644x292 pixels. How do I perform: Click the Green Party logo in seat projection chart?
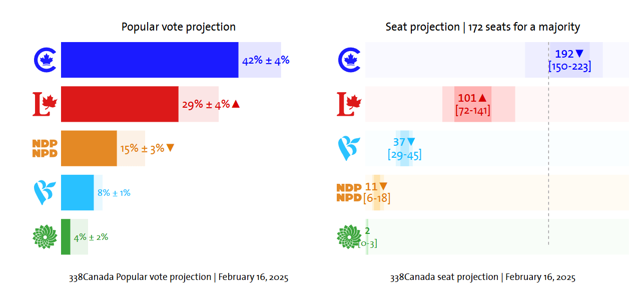[x=349, y=237]
